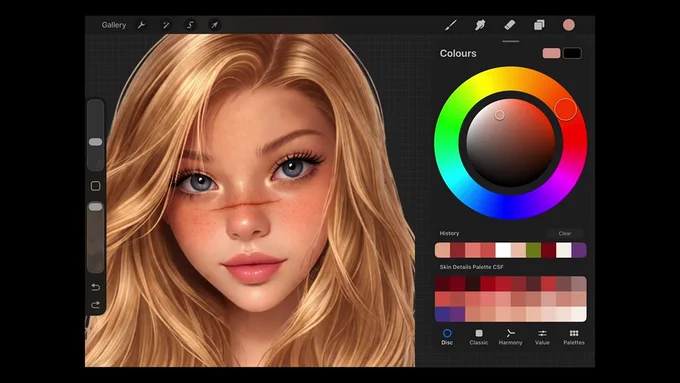
Task: Pick the pure white History swatch
Action: coord(503,250)
